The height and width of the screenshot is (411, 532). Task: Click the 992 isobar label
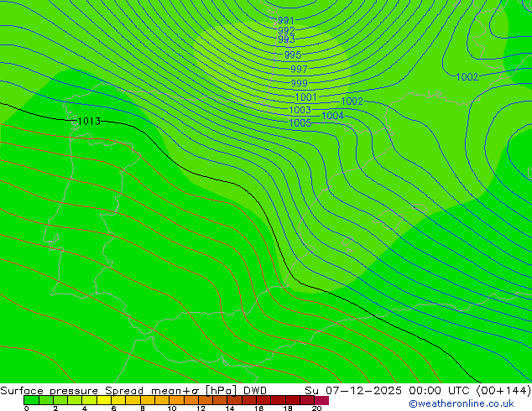point(286,30)
